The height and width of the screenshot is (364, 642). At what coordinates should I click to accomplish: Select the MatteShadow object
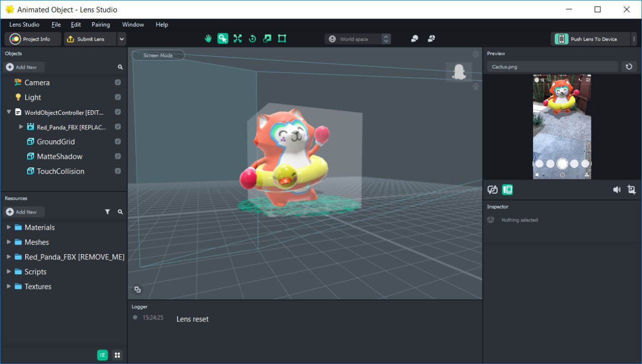(60, 156)
